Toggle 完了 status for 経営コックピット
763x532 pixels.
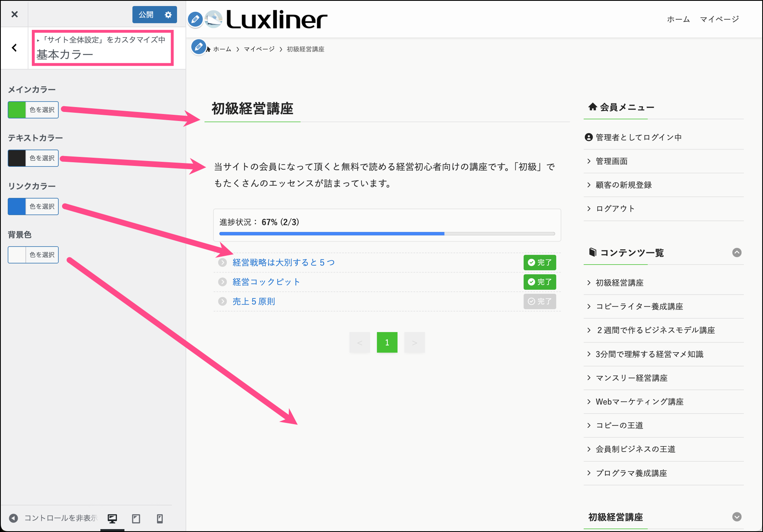click(x=540, y=282)
